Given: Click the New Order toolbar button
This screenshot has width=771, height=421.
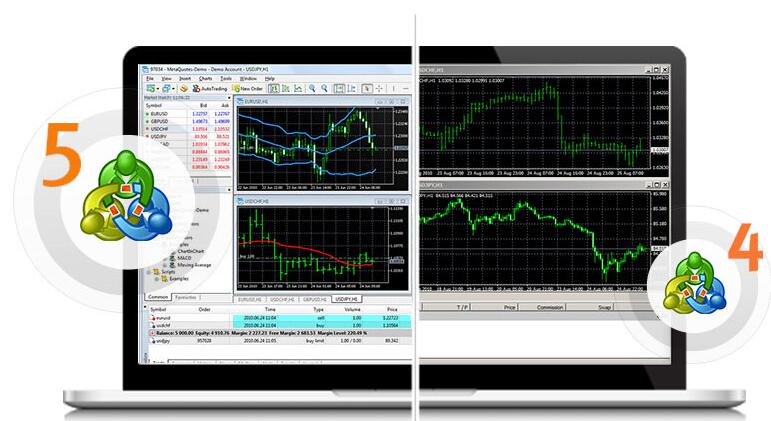Looking at the screenshot, I should [245, 88].
